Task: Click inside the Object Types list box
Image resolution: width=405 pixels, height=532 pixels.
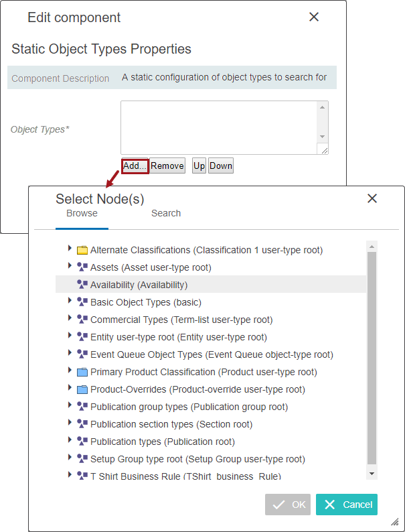Action: pyautogui.click(x=218, y=127)
